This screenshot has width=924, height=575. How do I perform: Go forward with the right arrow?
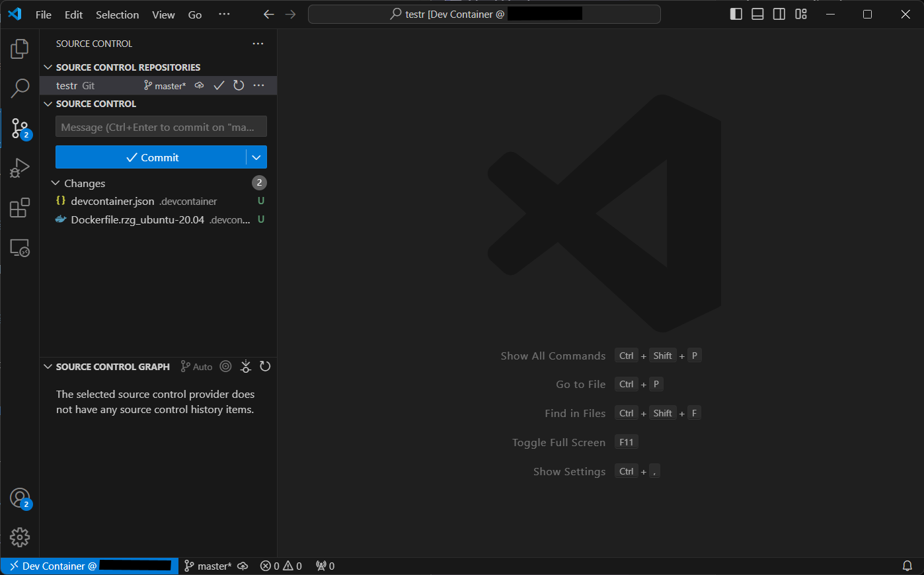coord(291,15)
